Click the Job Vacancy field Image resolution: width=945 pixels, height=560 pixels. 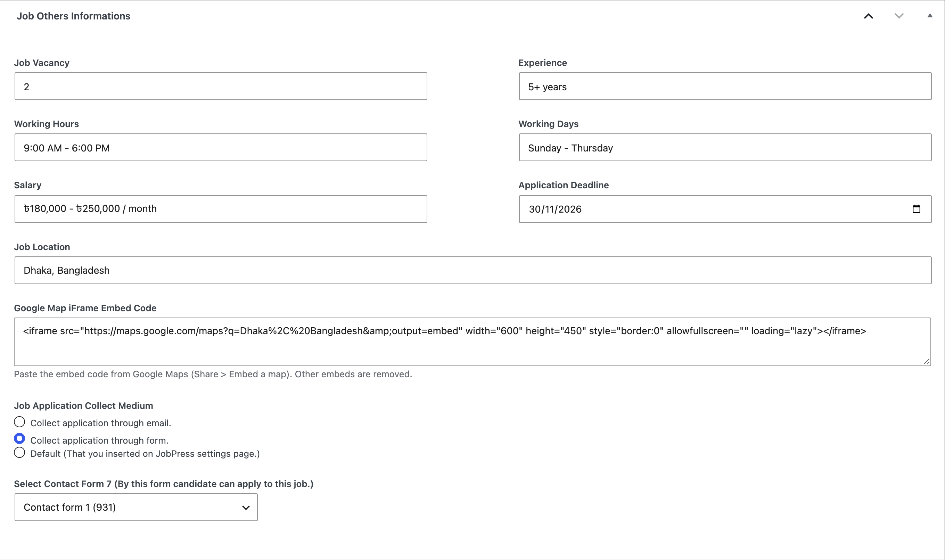pyautogui.click(x=221, y=87)
